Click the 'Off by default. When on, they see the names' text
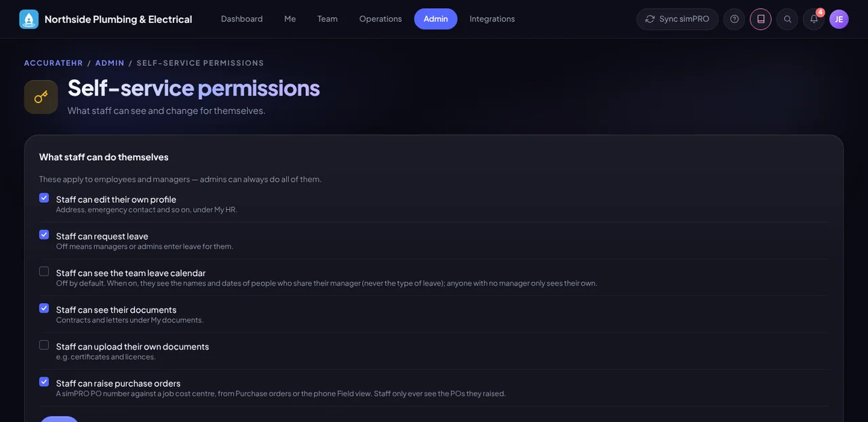 327,283
